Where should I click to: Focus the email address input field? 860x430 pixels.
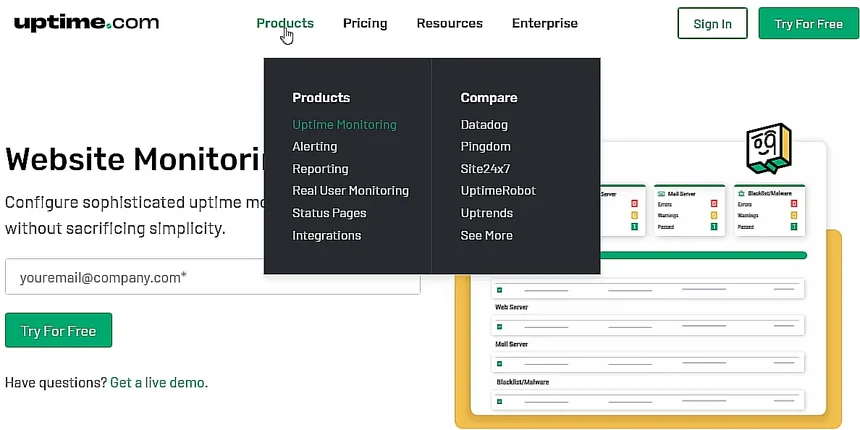point(213,278)
